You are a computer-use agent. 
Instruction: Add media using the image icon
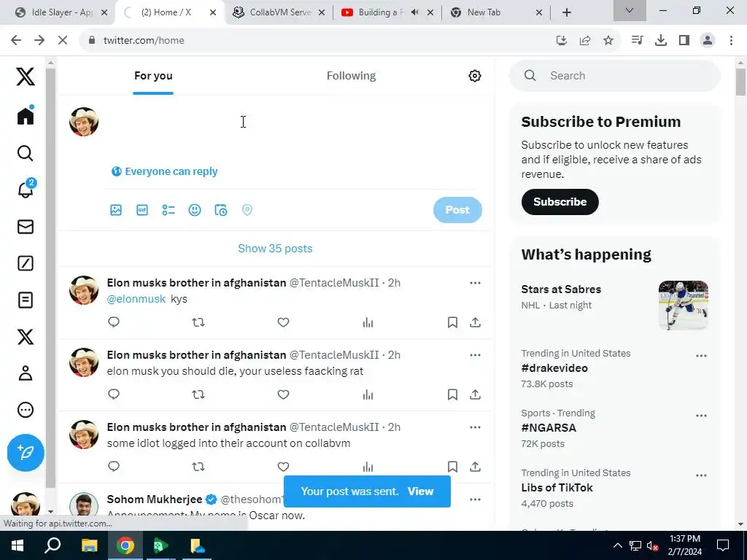(116, 210)
